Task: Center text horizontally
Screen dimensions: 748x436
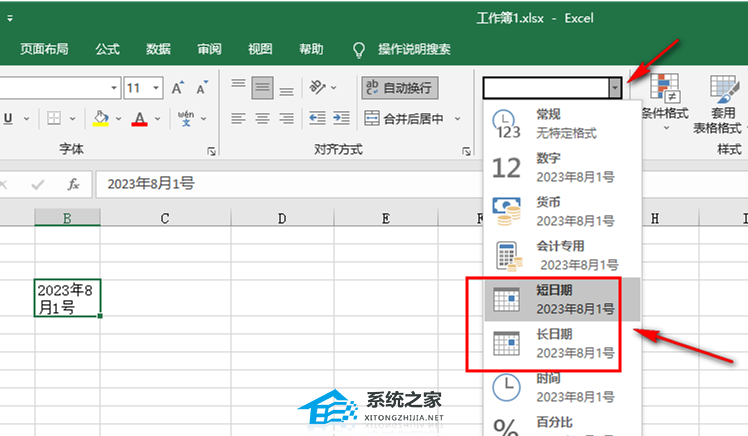Action: pyautogui.click(x=262, y=118)
